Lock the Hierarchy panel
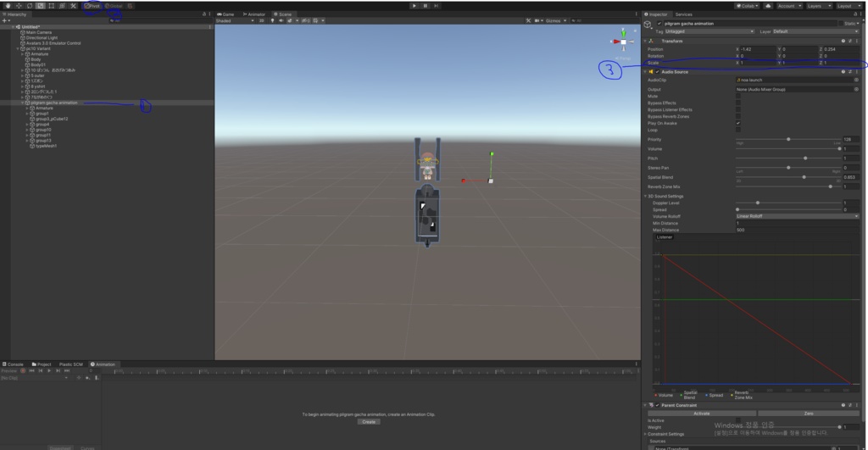The image size is (868, 450). [204, 14]
